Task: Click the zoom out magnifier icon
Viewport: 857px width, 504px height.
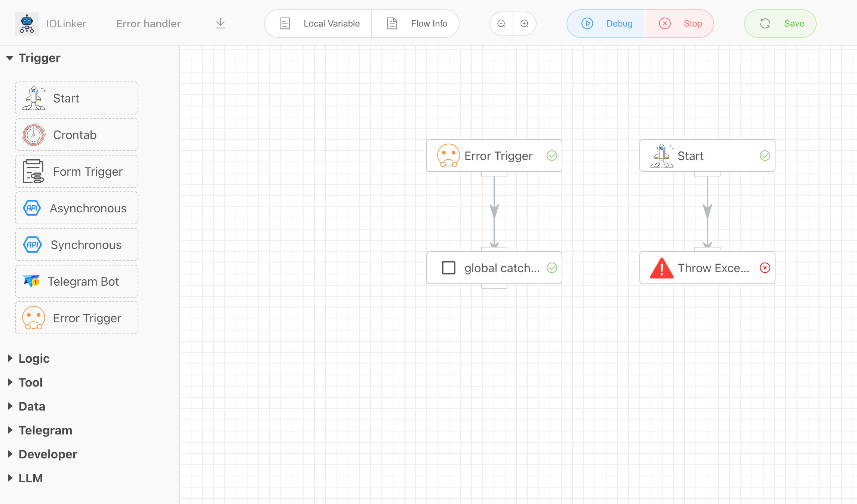Action: 501,24
